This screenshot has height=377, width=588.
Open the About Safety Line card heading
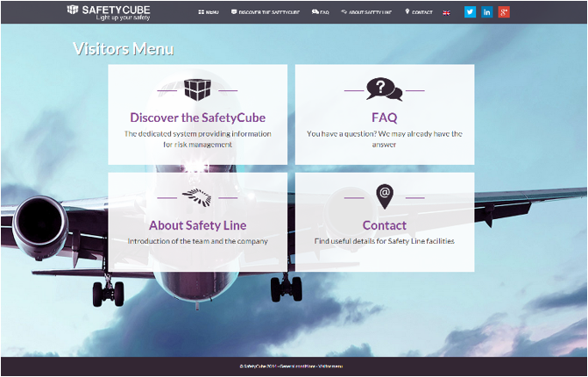click(x=197, y=225)
